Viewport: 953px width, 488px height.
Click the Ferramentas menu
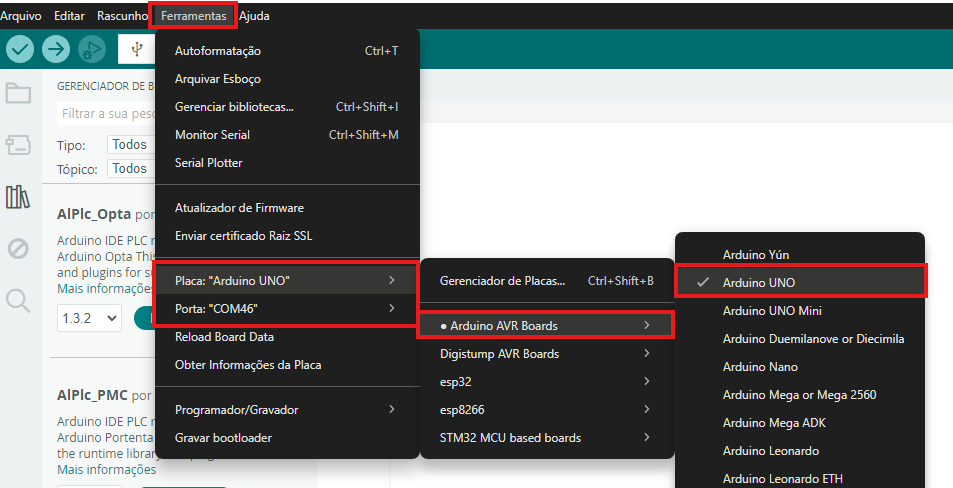click(x=193, y=16)
